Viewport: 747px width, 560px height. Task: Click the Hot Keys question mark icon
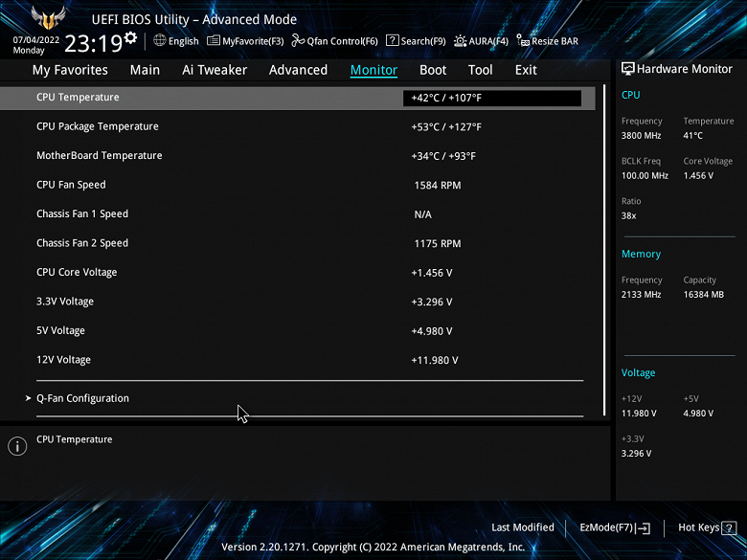(x=729, y=527)
